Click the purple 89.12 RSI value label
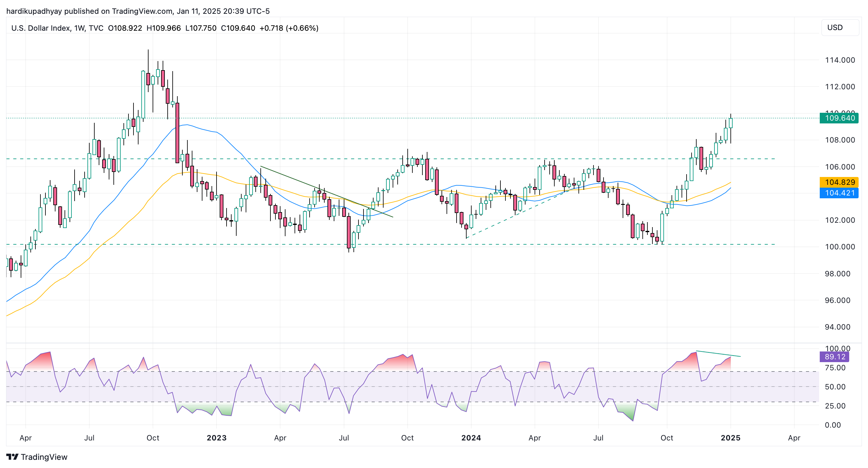 (x=834, y=357)
